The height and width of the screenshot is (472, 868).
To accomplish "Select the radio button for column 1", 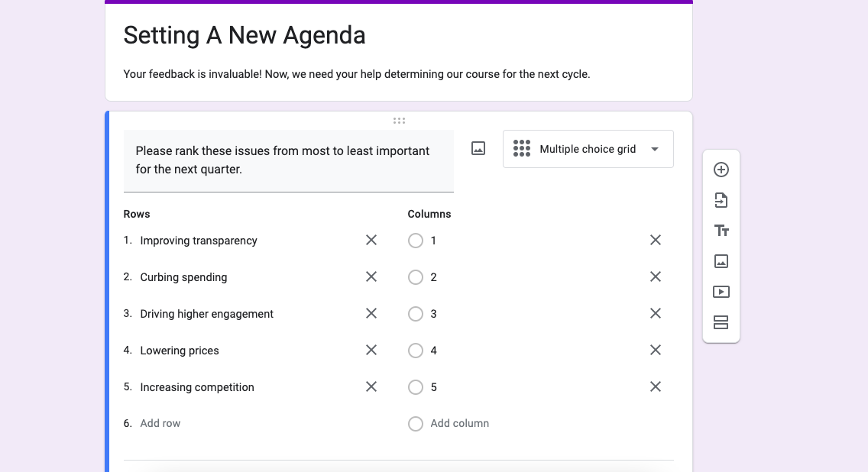I will point(416,241).
